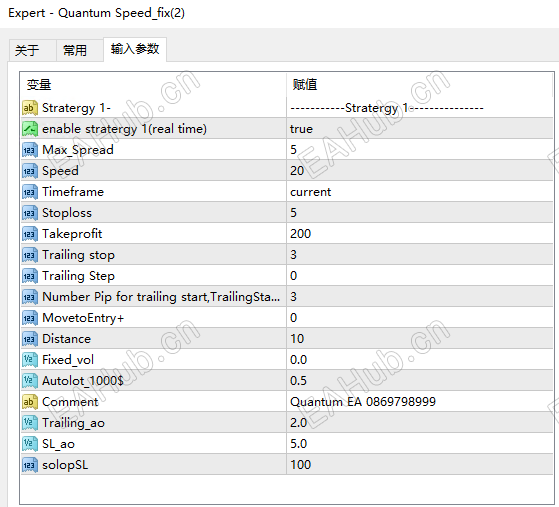Edit the Trailing_ao value 2.0
Screen dimensions: 559x507
(x=420, y=423)
